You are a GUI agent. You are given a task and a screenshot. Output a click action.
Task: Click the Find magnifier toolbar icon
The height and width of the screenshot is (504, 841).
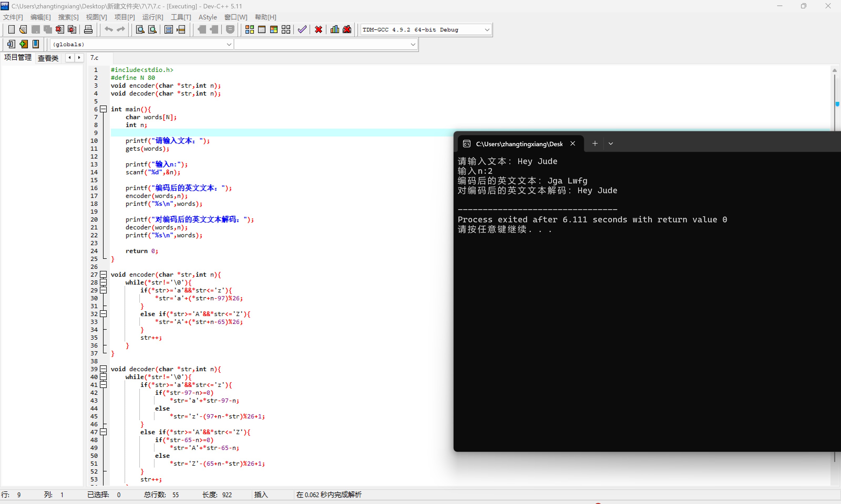(140, 30)
